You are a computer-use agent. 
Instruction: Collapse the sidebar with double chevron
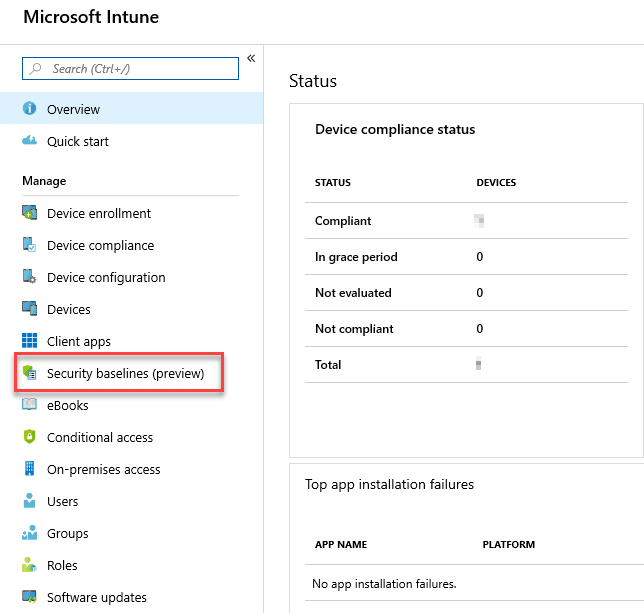click(x=251, y=58)
